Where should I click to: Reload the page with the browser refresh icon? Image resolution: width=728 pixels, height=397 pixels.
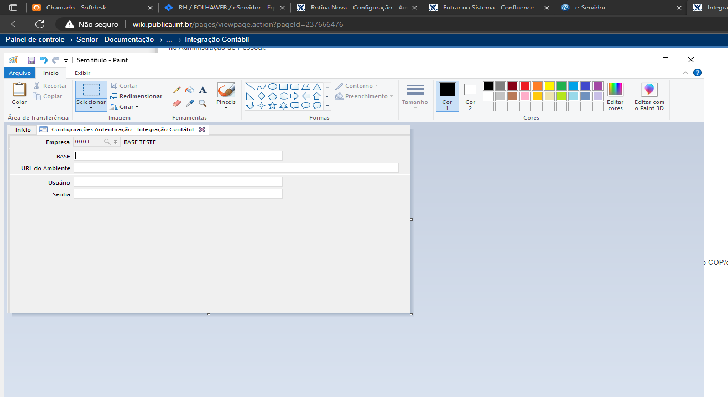pyautogui.click(x=39, y=24)
